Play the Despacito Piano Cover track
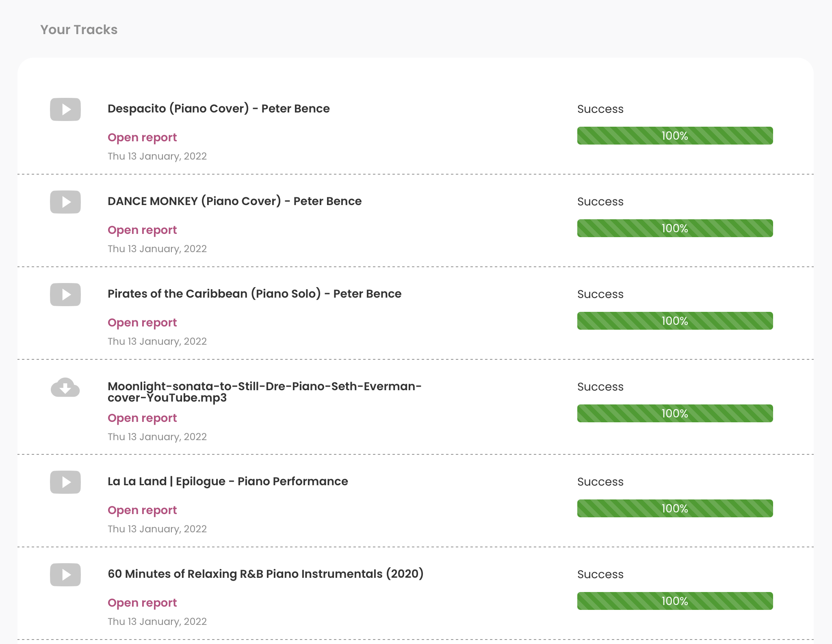Viewport: 832px width, 644px height. pyautogui.click(x=65, y=109)
